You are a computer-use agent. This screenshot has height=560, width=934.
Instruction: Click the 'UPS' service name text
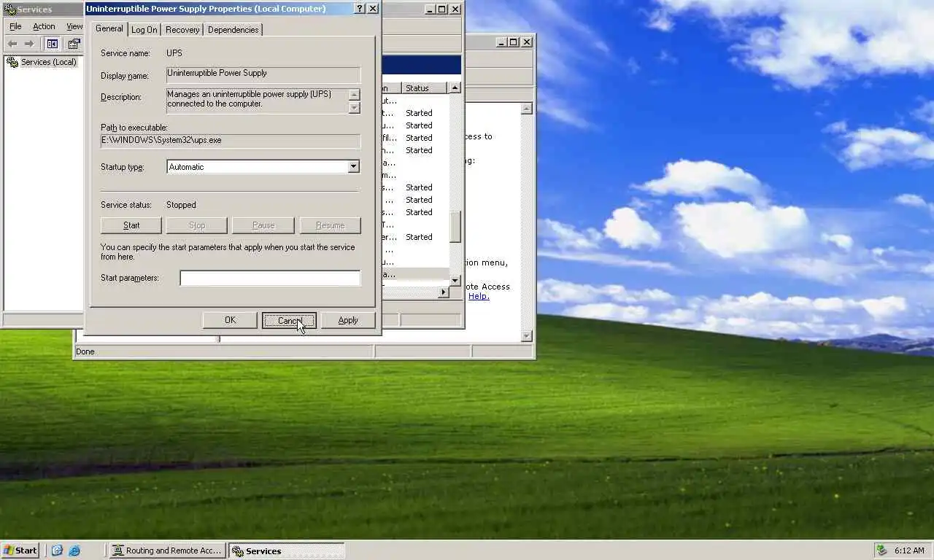coord(174,53)
